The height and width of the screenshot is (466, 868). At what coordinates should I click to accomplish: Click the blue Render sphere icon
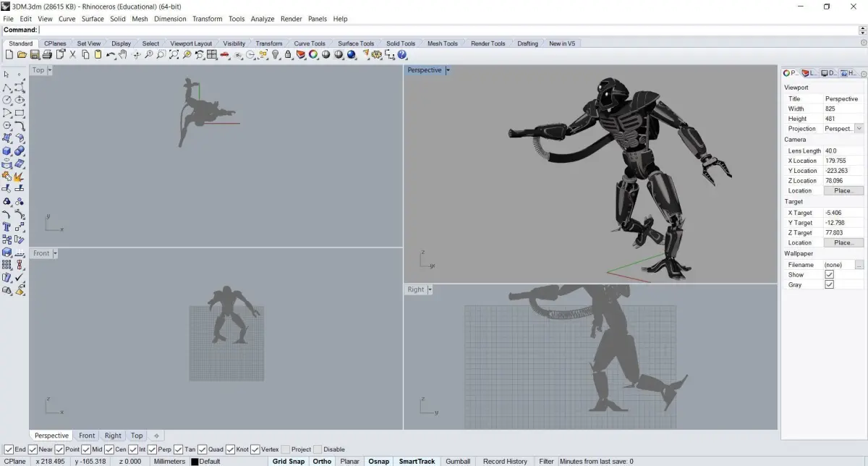click(350, 54)
